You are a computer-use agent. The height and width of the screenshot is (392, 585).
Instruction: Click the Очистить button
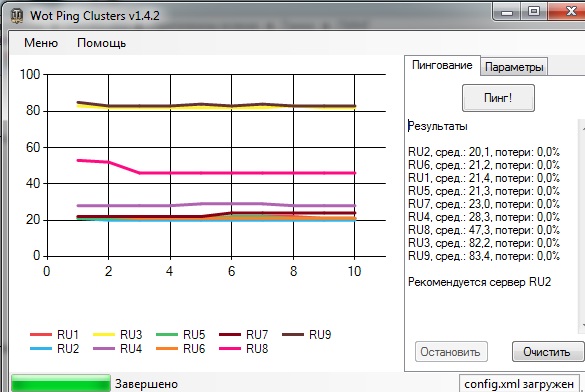[x=547, y=352]
